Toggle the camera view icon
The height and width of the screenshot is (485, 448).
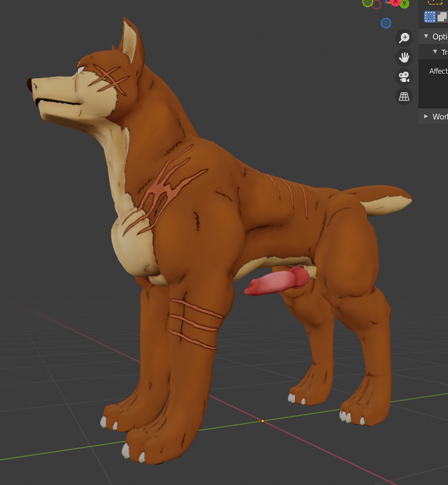point(404,77)
